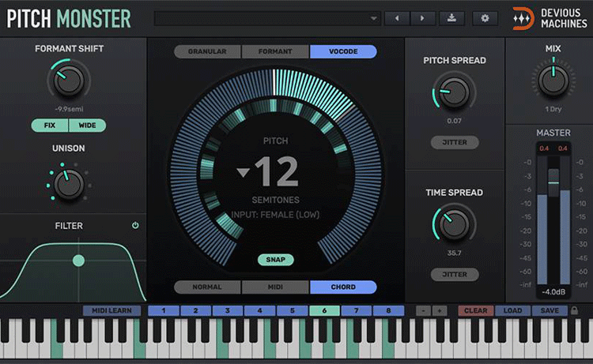Select chord slot 1
593x364 pixels.
164,310
